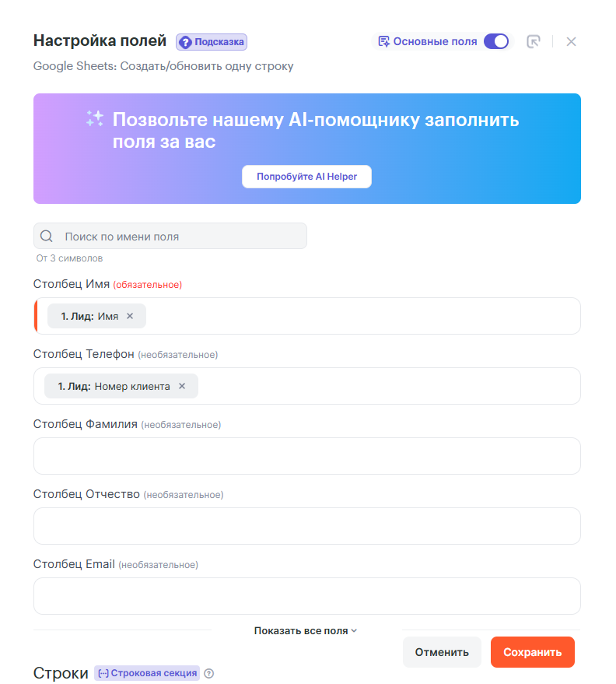Screen dimensions: 616x684
Task: Click the Столбец Отчество input field
Action: tap(306, 526)
